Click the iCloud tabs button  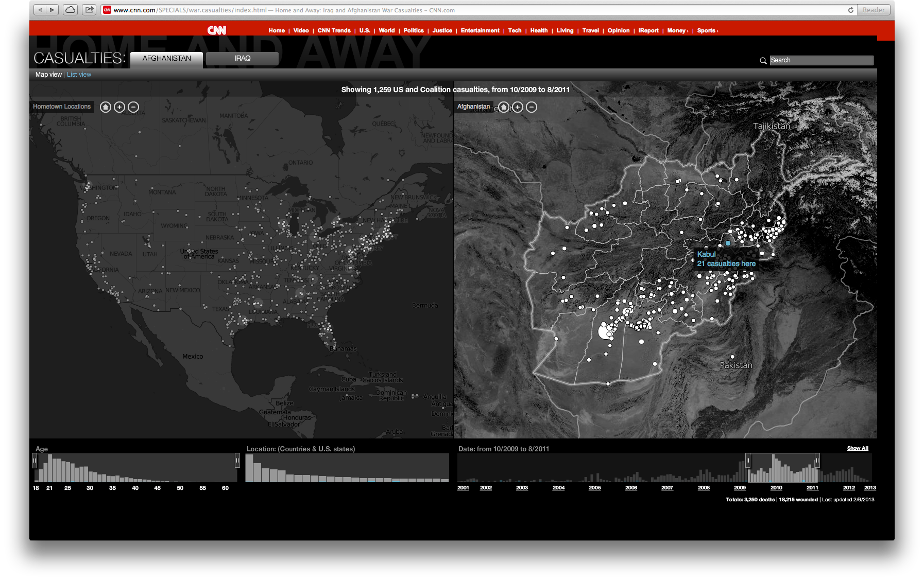[x=70, y=10]
